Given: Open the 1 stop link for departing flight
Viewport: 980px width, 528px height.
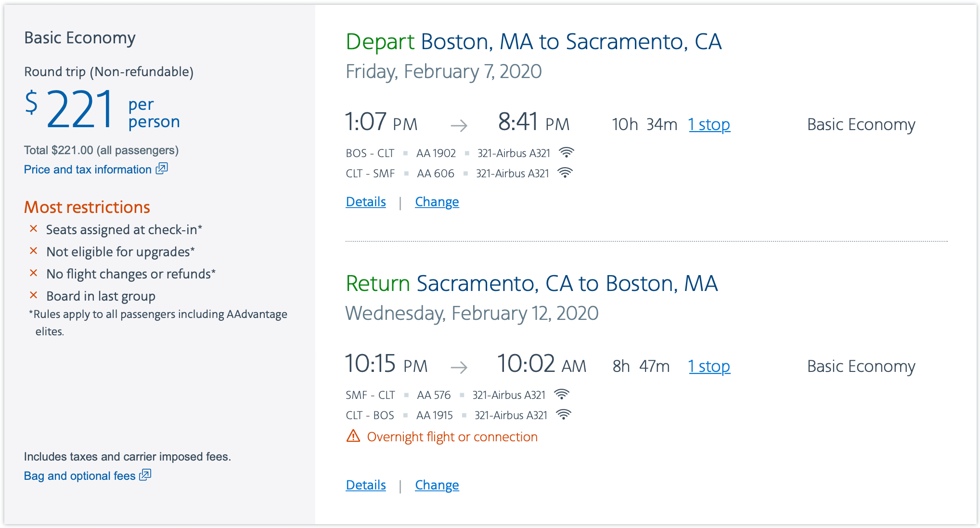Looking at the screenshot, I should (709, 125).
